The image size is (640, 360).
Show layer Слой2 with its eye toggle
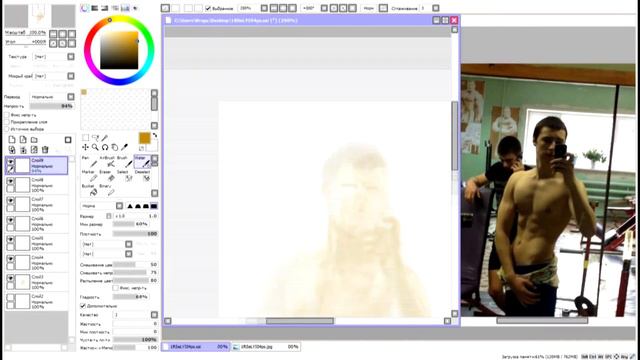11,298
